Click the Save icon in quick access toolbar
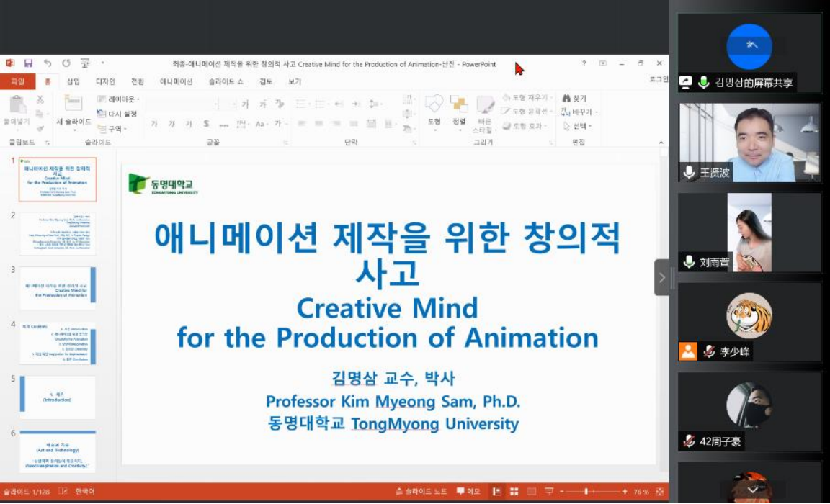830x504 pixels. pyautogui.click(x=28, y=63)
